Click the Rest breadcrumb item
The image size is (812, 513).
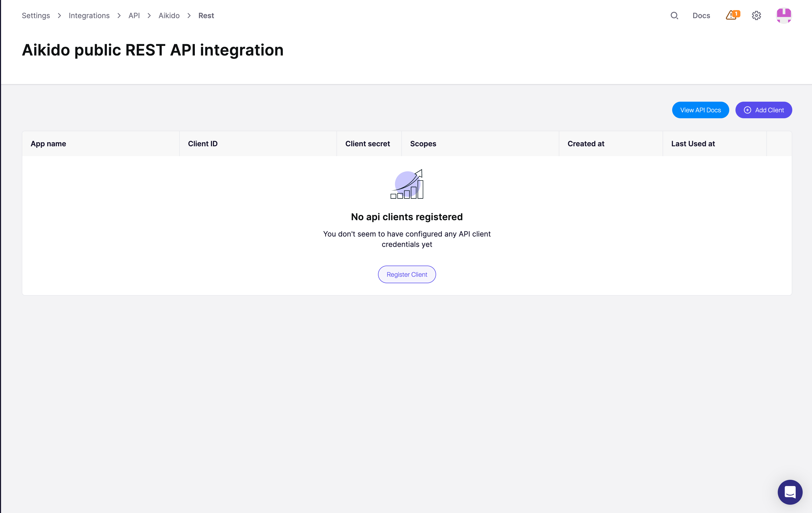pyautogui.click(x=206, y=16)
